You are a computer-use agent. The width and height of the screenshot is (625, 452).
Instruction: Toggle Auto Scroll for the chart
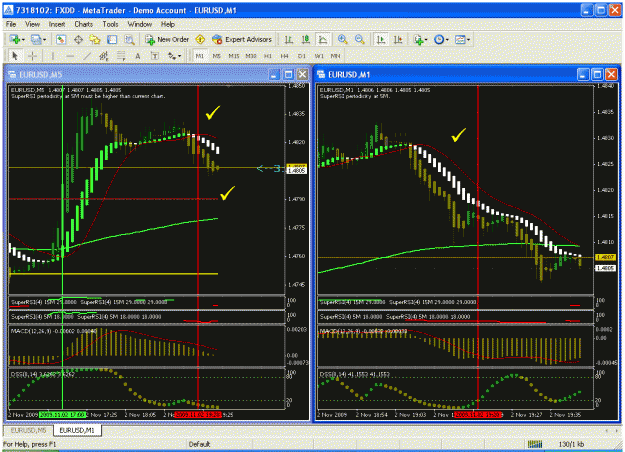[x=381, y=39]
